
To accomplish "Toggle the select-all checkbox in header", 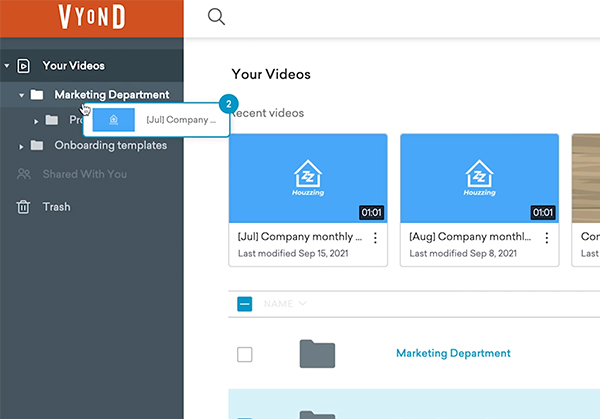I will [x=245, y=304].
